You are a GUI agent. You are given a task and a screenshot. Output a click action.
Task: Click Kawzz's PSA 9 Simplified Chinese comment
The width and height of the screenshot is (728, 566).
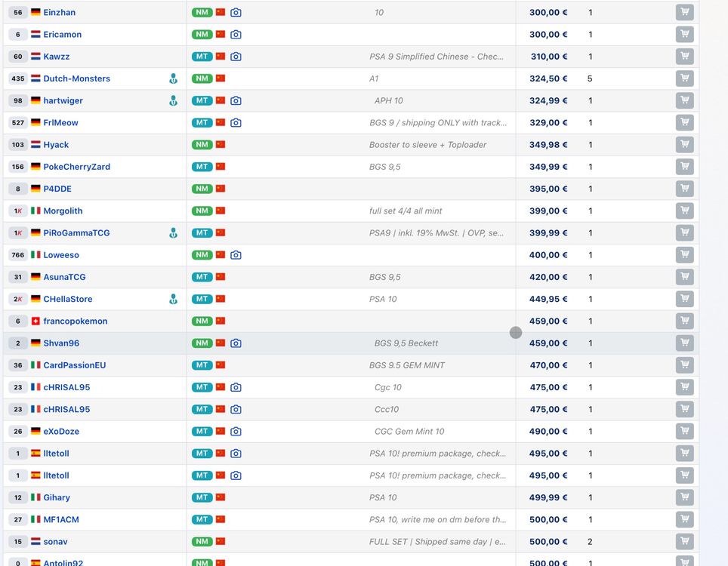(436, 57)
